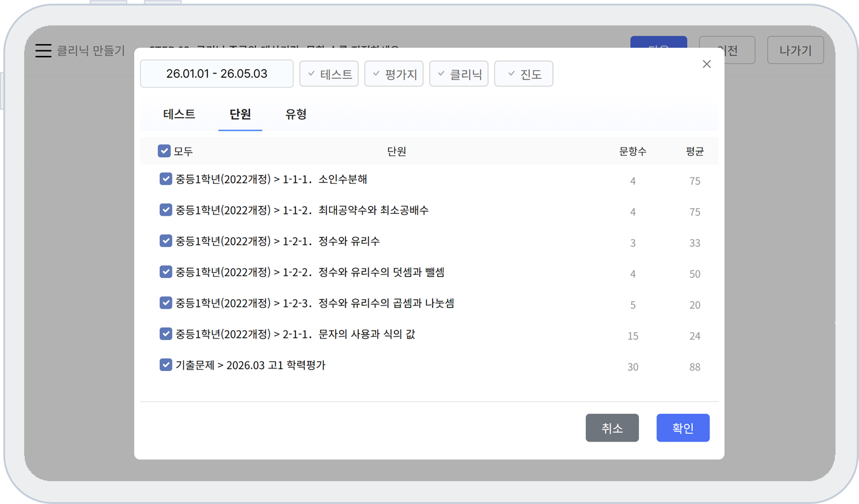859x504 pixels.
Task: Toggle the 테스트 filter chip
Action: (329, 74)
